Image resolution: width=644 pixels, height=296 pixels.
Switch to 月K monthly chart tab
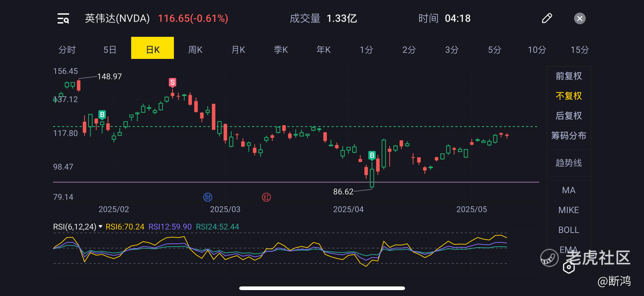[x=238, y=50]
